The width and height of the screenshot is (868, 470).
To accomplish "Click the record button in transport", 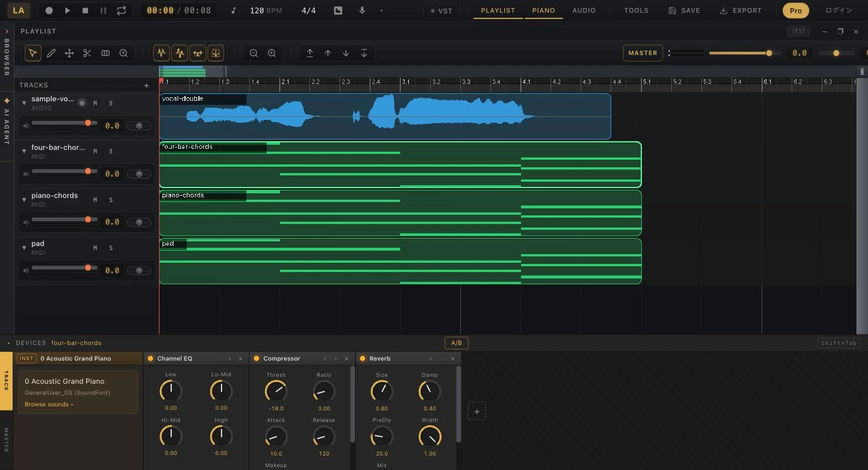I will click(49, 10).
